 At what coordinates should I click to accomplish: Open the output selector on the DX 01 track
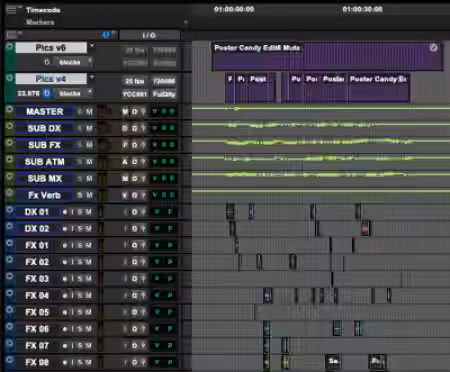pyautogui.click(x=134, y=212)
